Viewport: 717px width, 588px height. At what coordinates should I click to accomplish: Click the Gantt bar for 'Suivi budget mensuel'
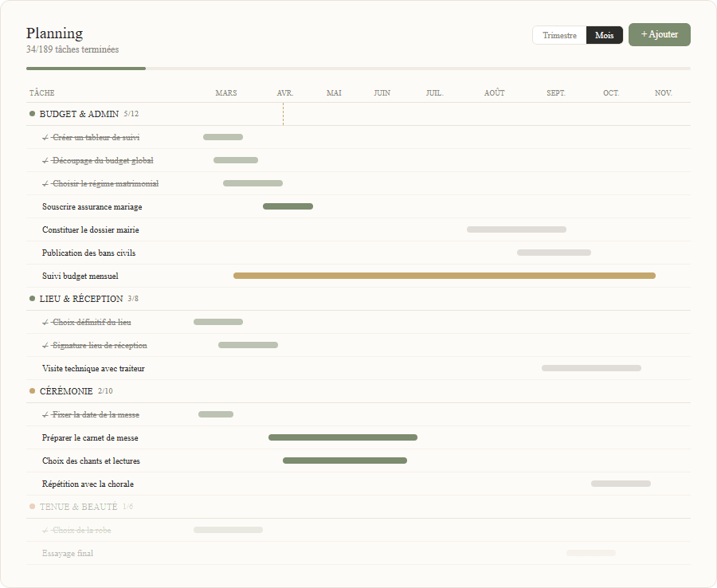(444, 275)
